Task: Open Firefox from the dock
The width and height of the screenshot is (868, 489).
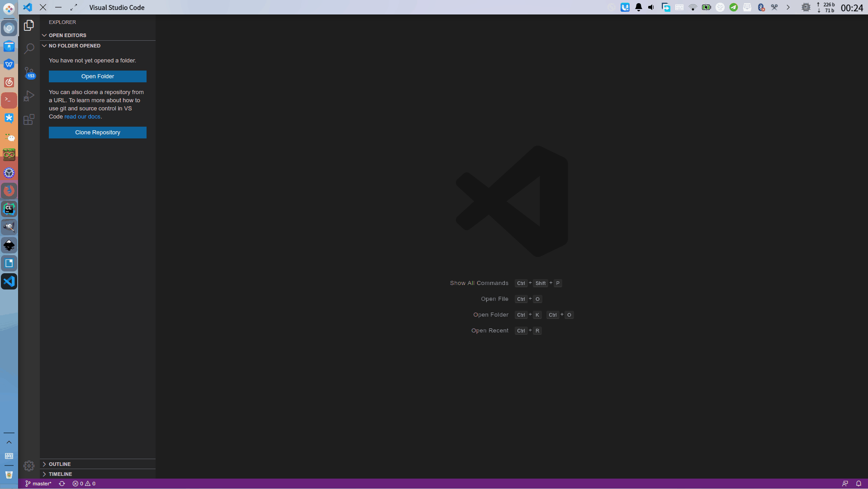Action: [x=9, y=191]
